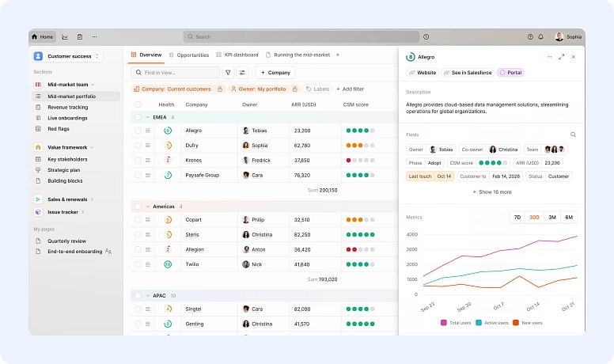Open the Customer success workspace switcher

(x=67, y=56)
